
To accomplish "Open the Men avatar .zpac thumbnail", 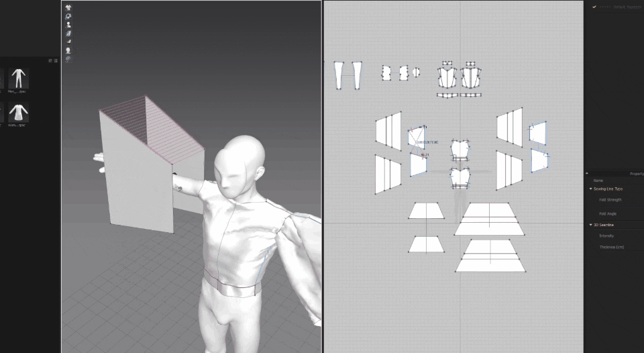I will click(18, 81).
